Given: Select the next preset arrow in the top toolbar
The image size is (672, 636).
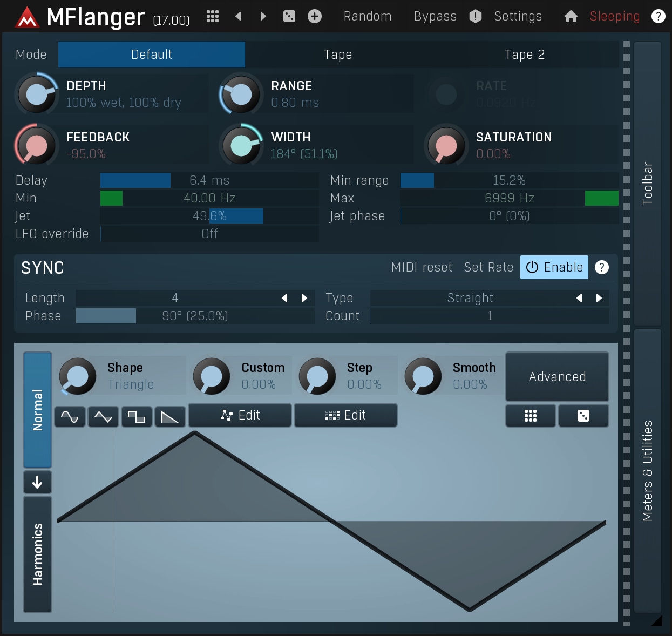Looking at the screenshot, I should [x=263, y=16].
